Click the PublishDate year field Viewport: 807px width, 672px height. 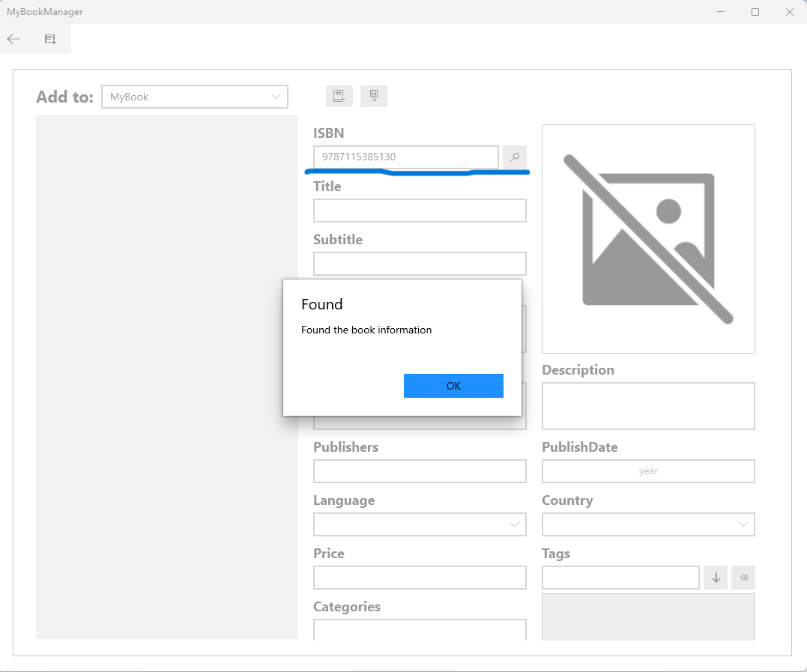(x=648, y=471)
